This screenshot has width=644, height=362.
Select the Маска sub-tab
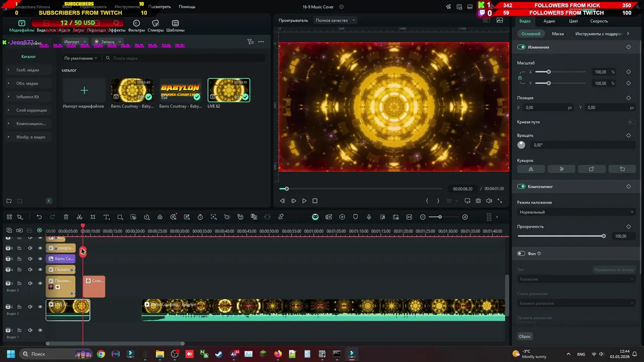(x=557, y=34)
